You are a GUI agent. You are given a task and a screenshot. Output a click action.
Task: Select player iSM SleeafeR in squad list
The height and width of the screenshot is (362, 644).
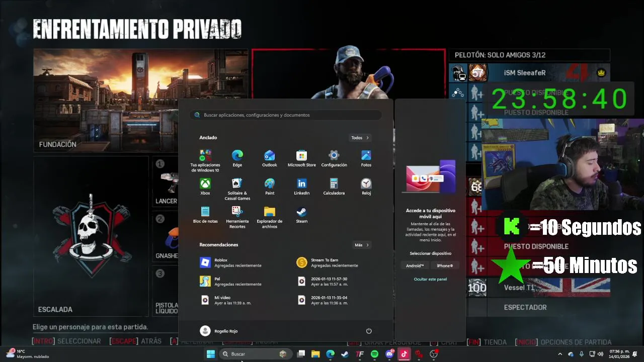(529, 73)
